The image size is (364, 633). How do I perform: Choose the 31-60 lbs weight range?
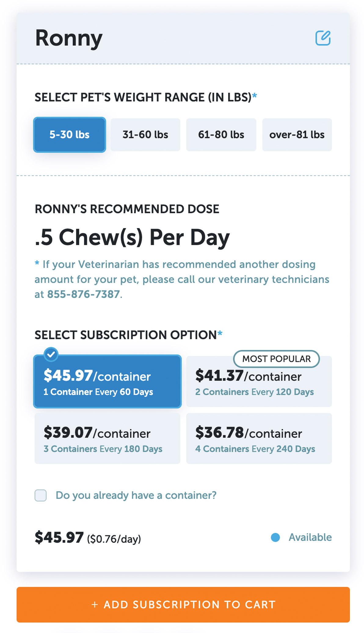click(x=145, y=135)
